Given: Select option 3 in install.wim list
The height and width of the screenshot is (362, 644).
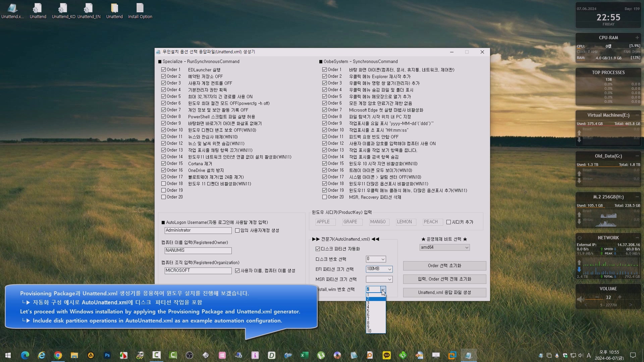Looking at the screenshot, I should coord(376,303).
